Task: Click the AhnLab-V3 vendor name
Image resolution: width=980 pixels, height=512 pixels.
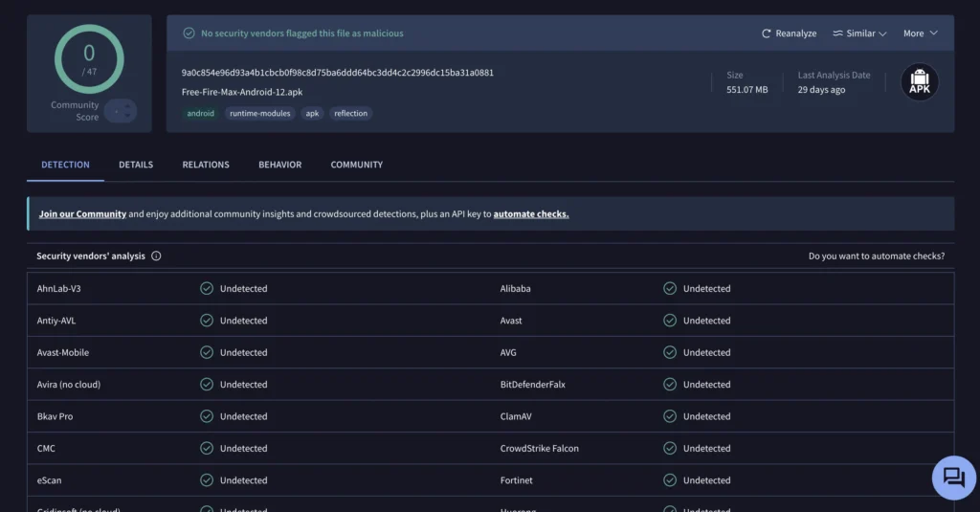Action: pyautogui.click(x=58, y=288)
